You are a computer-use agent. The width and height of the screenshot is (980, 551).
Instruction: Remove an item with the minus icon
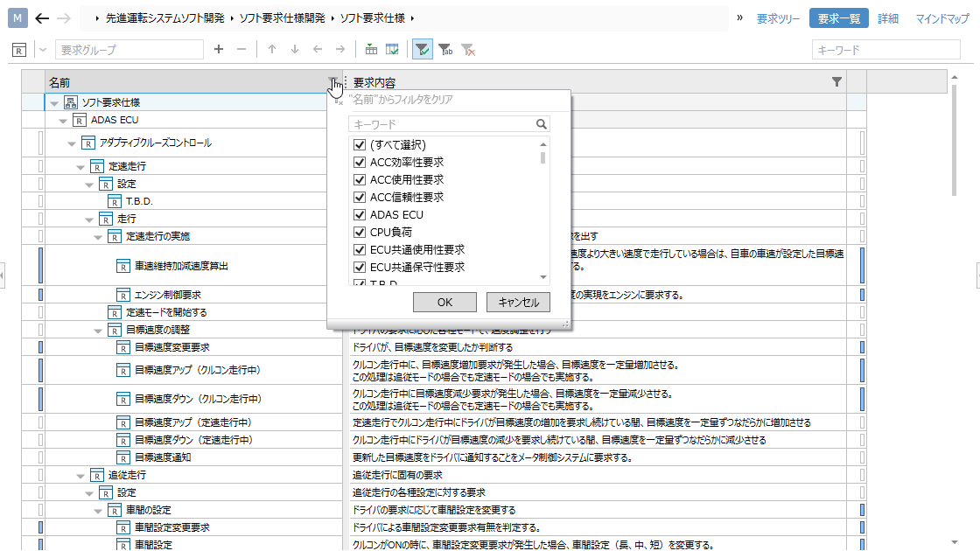pos(241,49)
